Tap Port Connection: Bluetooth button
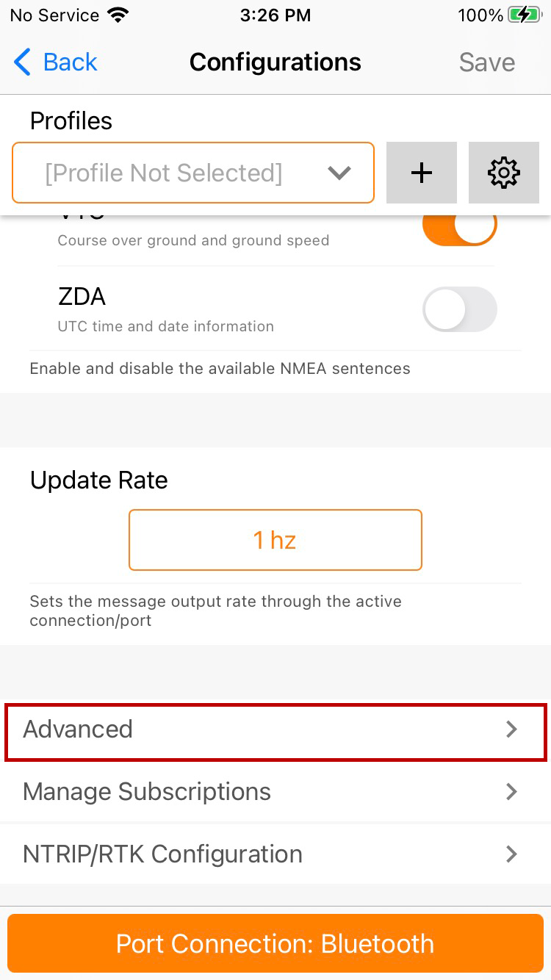The image size is (551, 980). [x=275, y=944]
